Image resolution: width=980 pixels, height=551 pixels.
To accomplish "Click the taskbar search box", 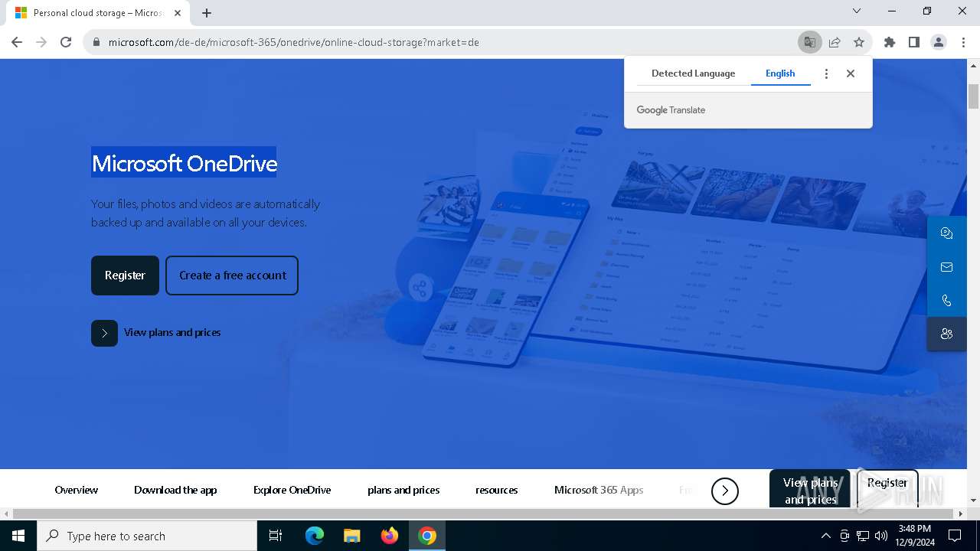I will point(147,536).
